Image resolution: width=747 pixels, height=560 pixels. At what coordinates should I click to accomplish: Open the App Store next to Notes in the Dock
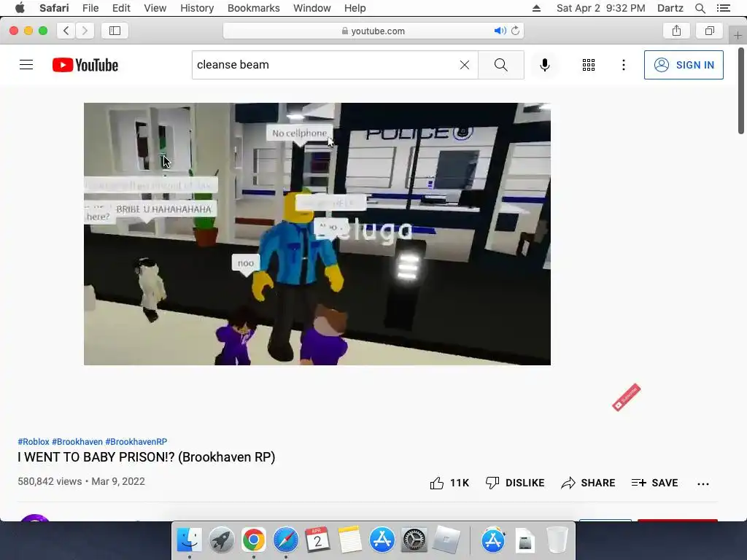(x=382, y=540)
